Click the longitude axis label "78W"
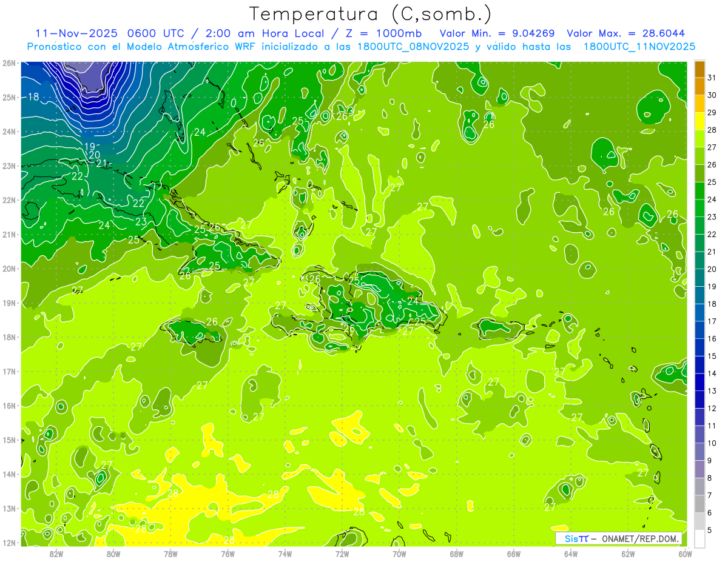 tap(170, 554)
